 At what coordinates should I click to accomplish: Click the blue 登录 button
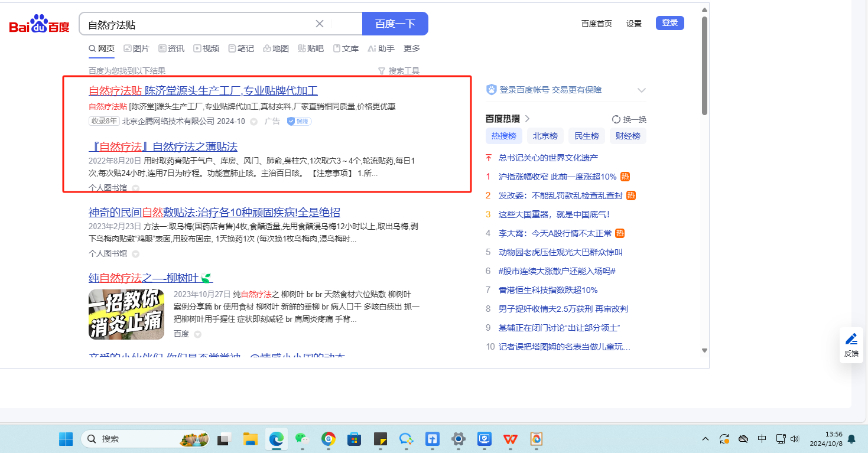pyautogui.click(x=669, y=23)
